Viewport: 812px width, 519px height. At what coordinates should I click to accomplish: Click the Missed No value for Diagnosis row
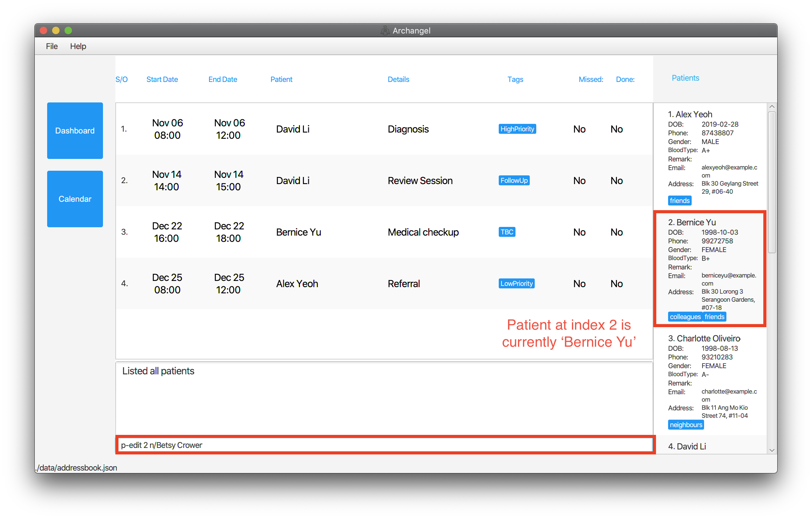[579, 129]
